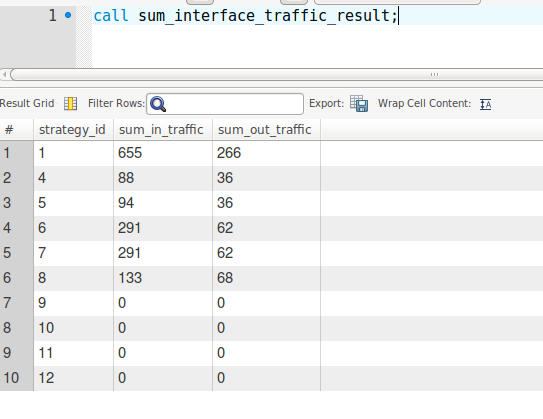Toggle Wrap Cell Content icon
This screenshot has width=543, height=419.
[x=486, y=104]
